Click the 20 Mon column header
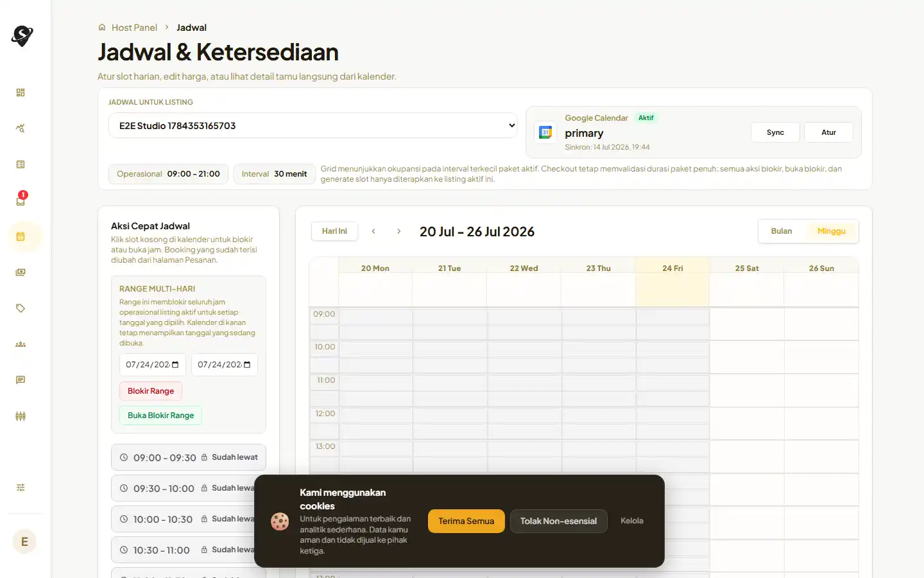The image size is (924, 578). pyautogui.click(x=375, y=268)
